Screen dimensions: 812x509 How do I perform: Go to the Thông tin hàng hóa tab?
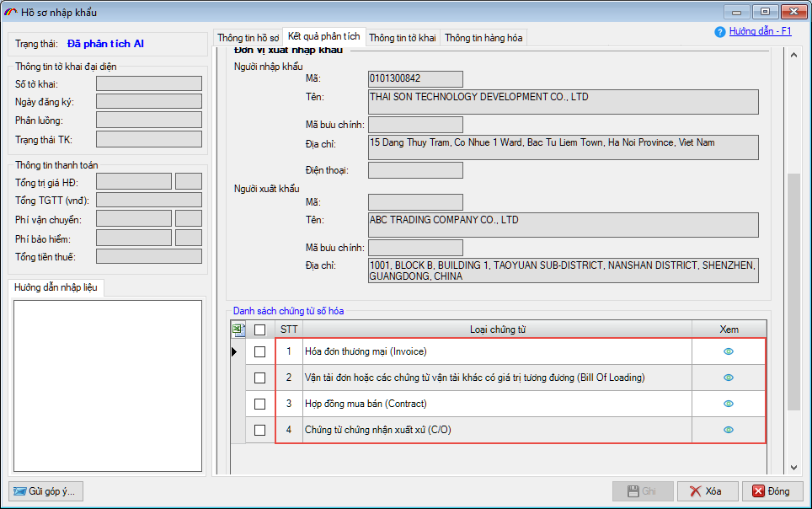483,38
